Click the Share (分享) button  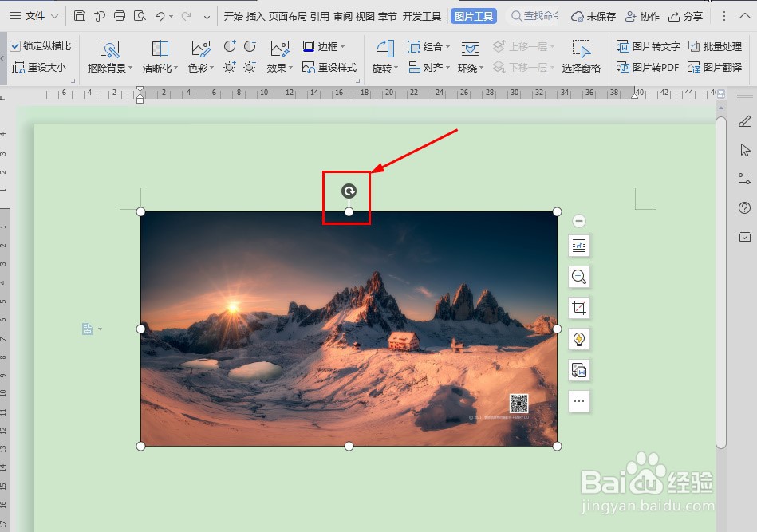(685, 17)
